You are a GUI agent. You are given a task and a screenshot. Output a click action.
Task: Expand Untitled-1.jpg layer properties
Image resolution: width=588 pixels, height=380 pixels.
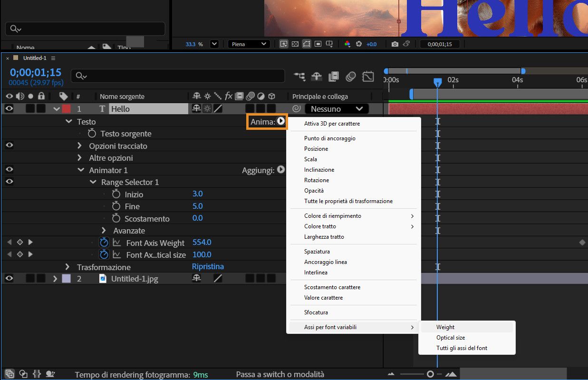click(55, 279)
